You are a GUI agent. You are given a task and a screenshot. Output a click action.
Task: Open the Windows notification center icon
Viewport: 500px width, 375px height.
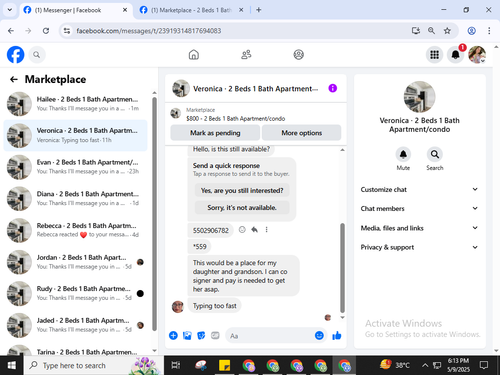484,365
